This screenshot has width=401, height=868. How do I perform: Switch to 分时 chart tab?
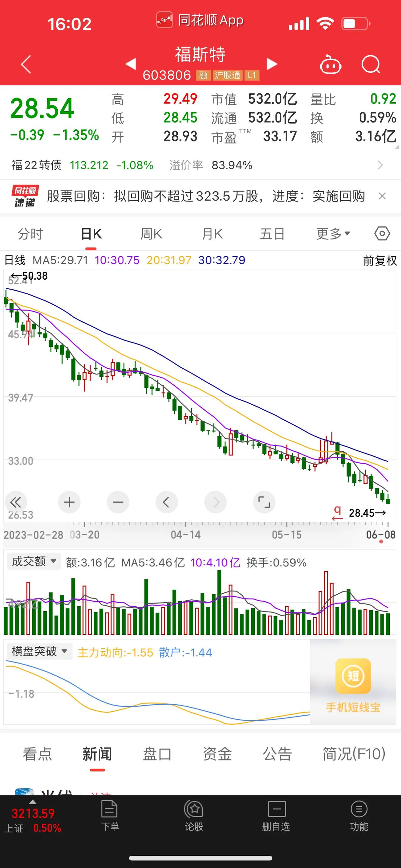click(x=30, y=234)
